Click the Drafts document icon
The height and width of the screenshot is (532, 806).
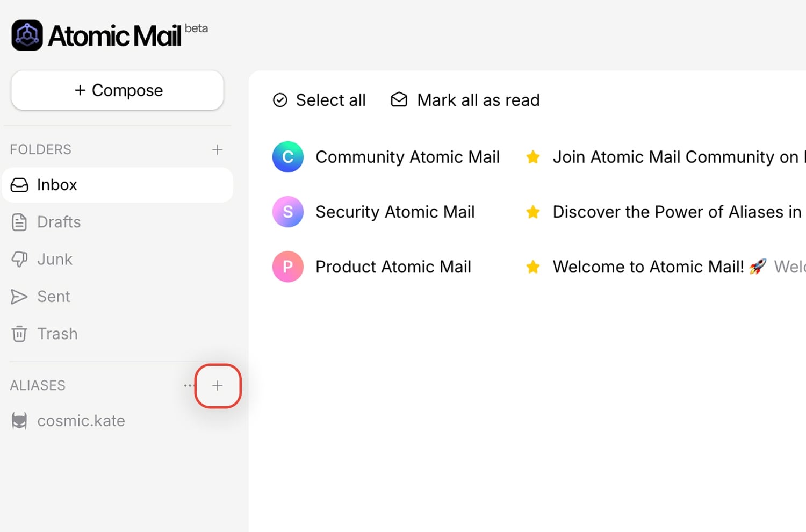[19, 222]
